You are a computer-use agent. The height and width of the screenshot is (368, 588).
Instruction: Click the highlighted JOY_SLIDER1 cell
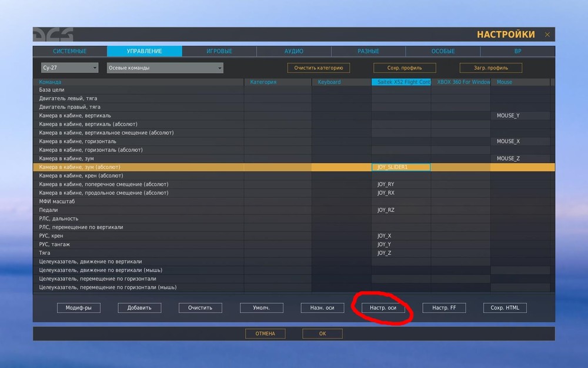[x=401, y=167]
